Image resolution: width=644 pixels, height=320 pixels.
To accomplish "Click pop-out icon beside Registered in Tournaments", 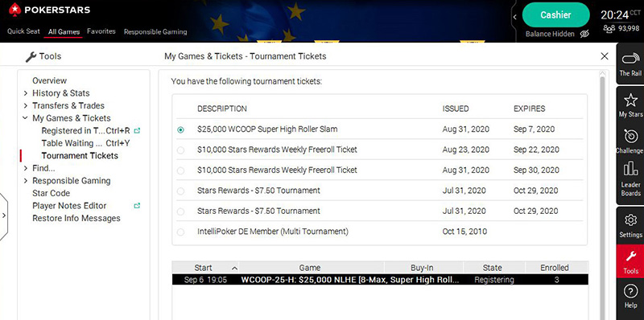I will 137,131.
